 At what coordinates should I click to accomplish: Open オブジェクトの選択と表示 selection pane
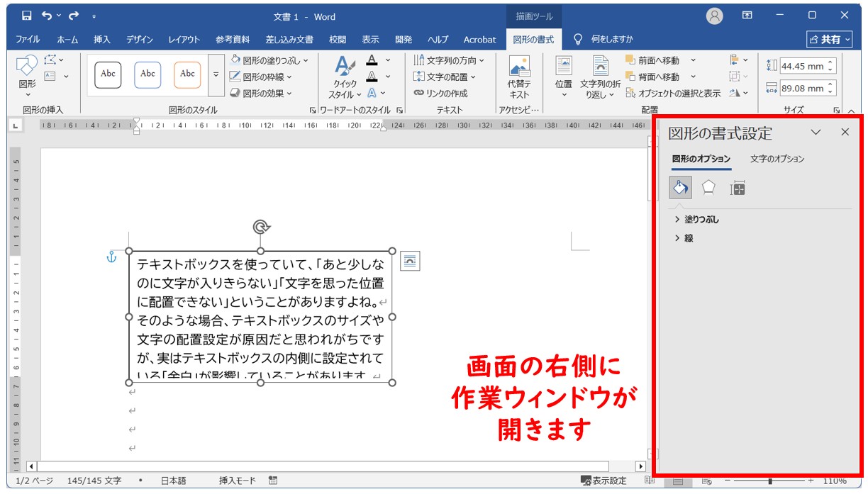(x=673, y=93)
